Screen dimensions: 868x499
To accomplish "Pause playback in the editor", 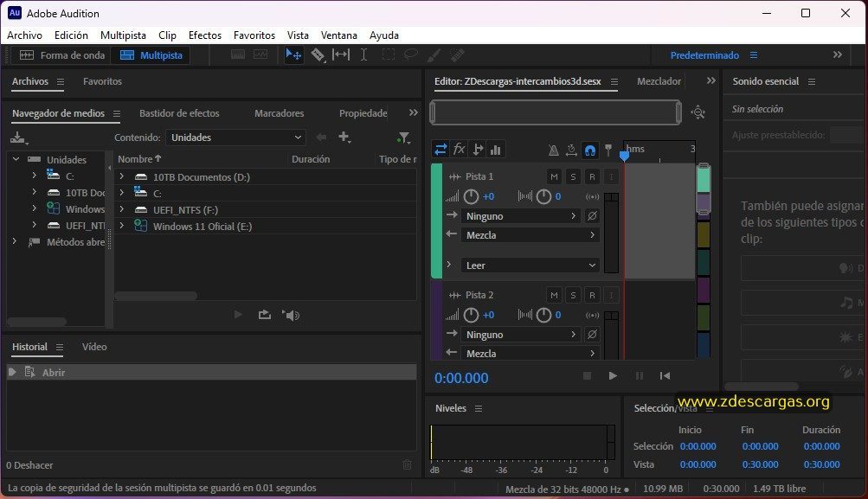I will [640, 375].
